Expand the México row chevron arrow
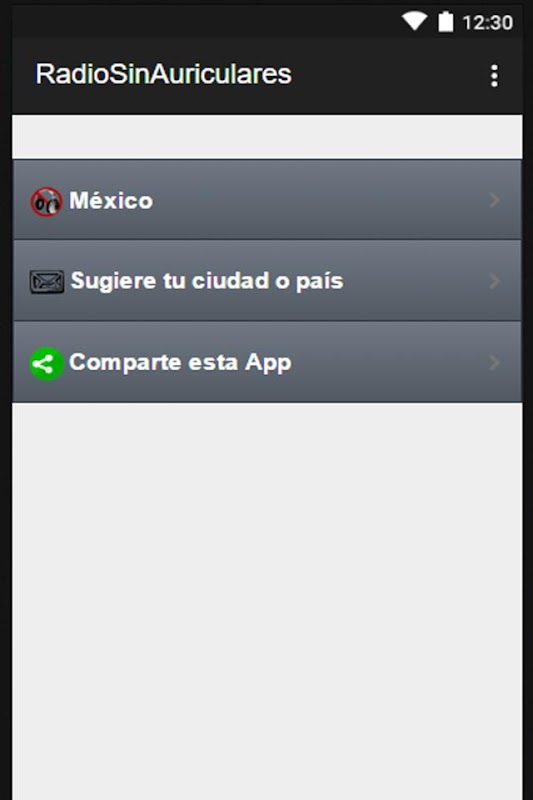The height and width of the screenshot is (800, 533). coord(494,200)
